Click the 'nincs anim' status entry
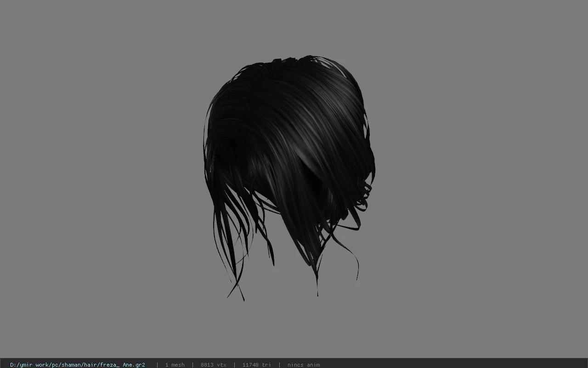The height and width of the screenshot is (368, 588). pos(304,365)
